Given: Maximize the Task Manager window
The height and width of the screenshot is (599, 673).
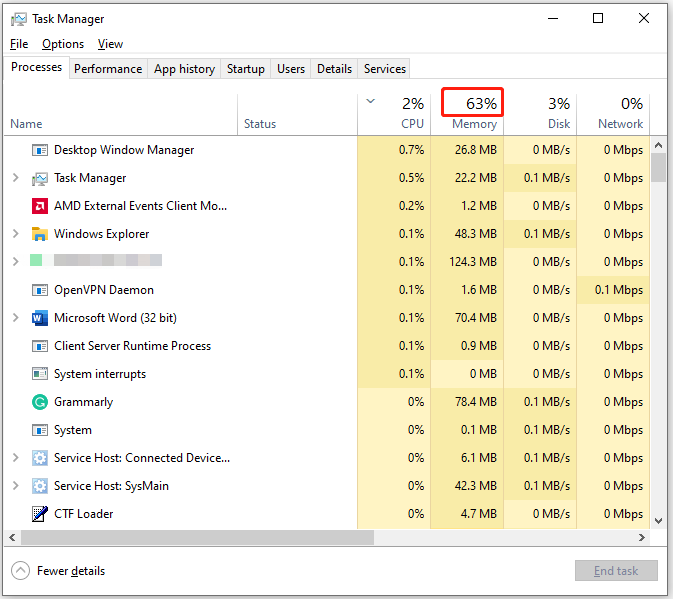Looking at the screenshot, I should click(598, 18).
